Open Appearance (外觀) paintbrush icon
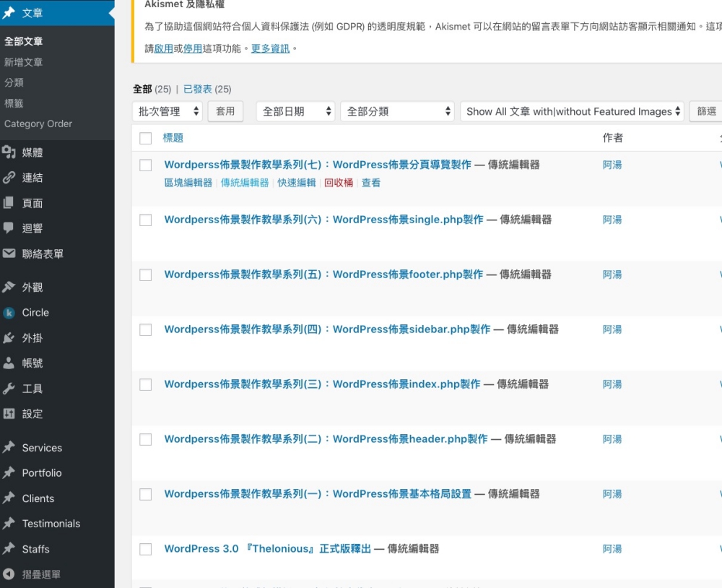 tap(9, 287)
